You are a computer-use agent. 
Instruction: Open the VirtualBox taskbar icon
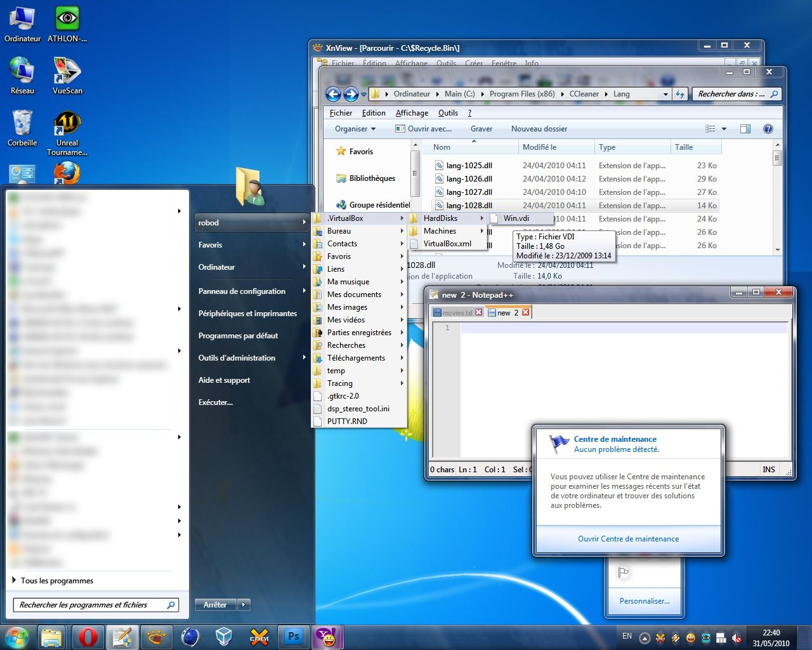point(224,637)
